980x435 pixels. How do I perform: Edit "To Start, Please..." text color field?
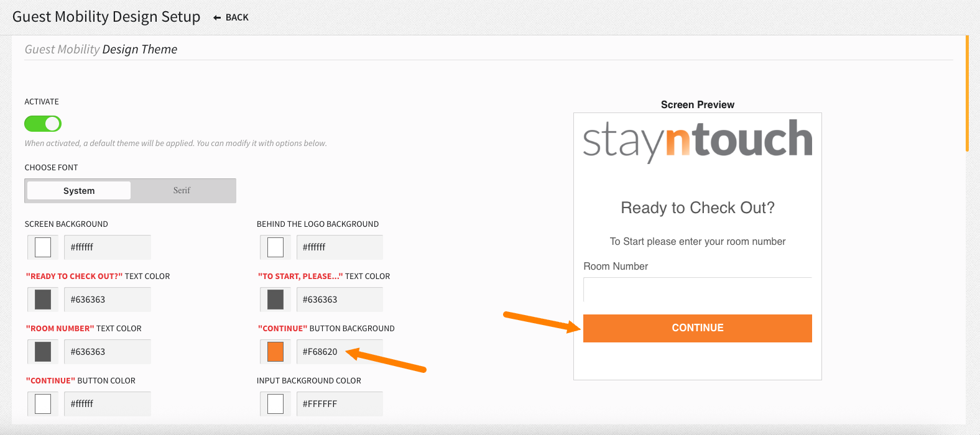click(x=340, y=300)
